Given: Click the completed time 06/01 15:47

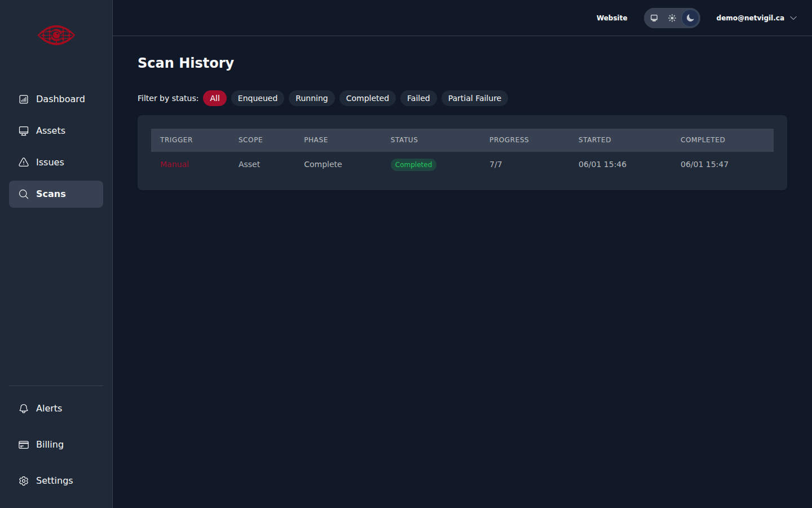Looking at the screenshot, I should 704,164.
